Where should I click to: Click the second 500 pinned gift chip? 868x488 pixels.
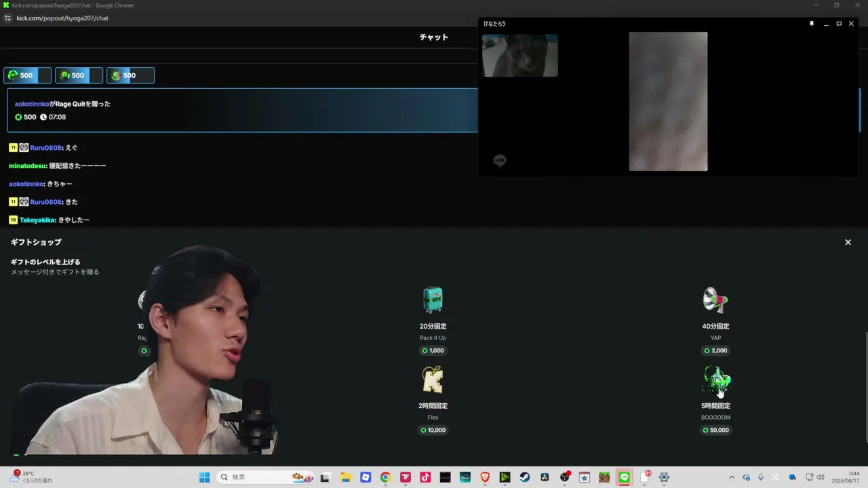[79, 75]
